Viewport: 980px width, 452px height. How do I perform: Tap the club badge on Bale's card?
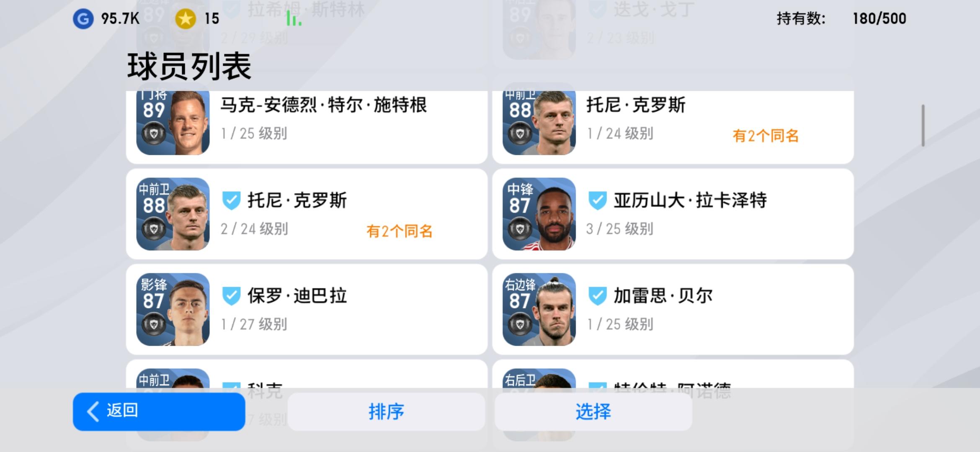(x=520, y=324)
